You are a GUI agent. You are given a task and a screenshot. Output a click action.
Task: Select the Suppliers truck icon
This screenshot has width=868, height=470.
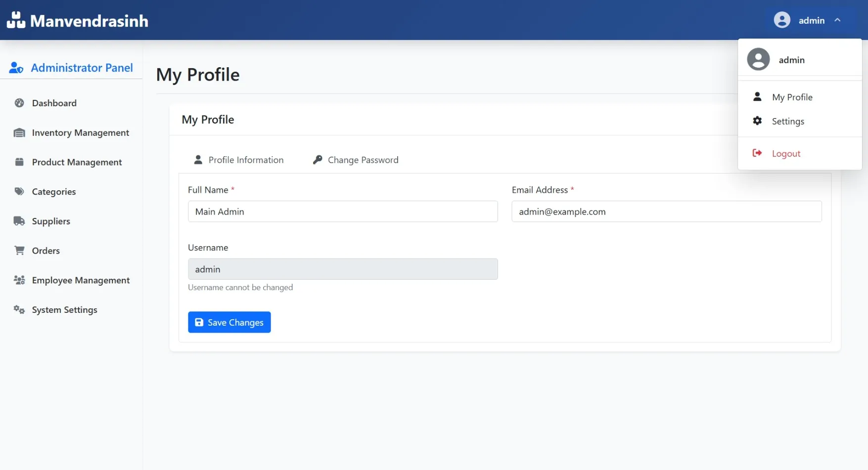pyautogui.click(x=19, y=221)
